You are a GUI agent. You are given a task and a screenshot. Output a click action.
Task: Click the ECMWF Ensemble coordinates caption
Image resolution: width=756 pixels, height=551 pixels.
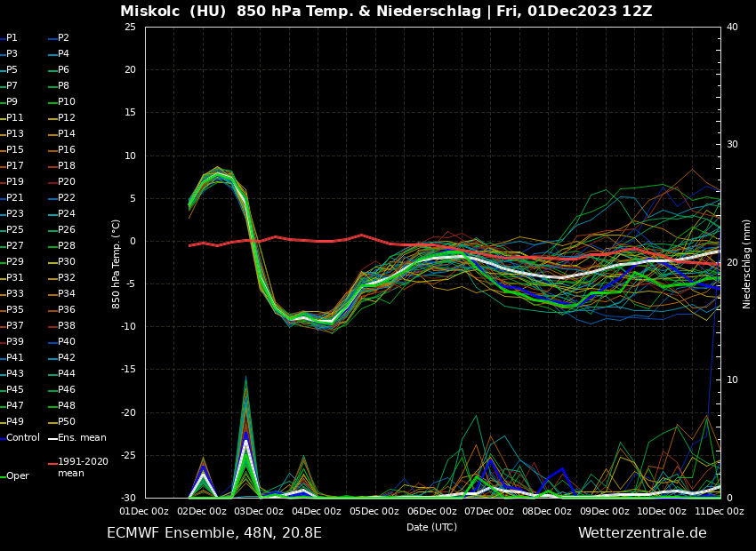pos(213,533)
